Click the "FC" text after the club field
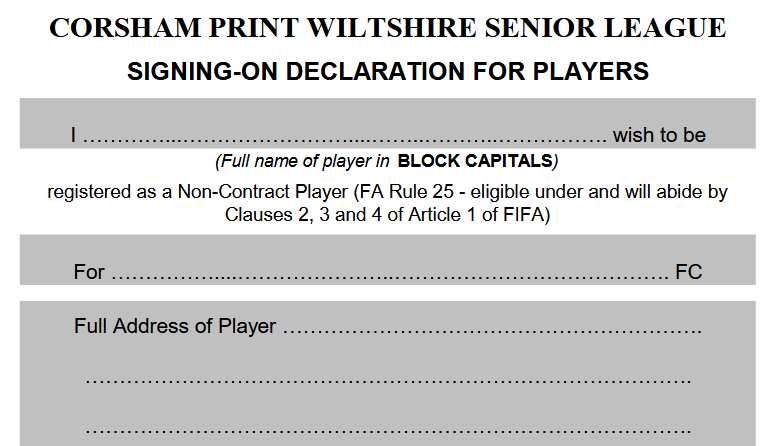Image resolution: width=764 pixels, height=446 pixels. 689,272
